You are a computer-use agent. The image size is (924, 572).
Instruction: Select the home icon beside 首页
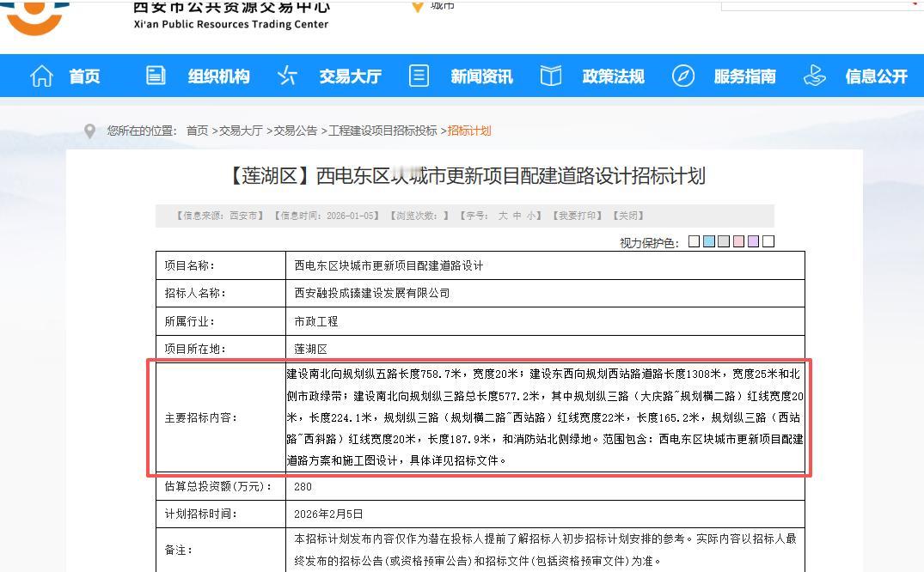[41, 76]
